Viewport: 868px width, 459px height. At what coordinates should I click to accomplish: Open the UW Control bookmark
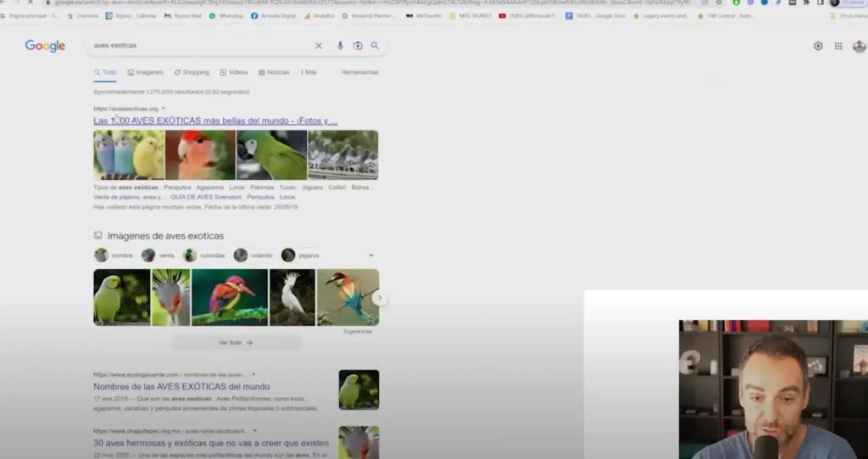coord(724,16)
